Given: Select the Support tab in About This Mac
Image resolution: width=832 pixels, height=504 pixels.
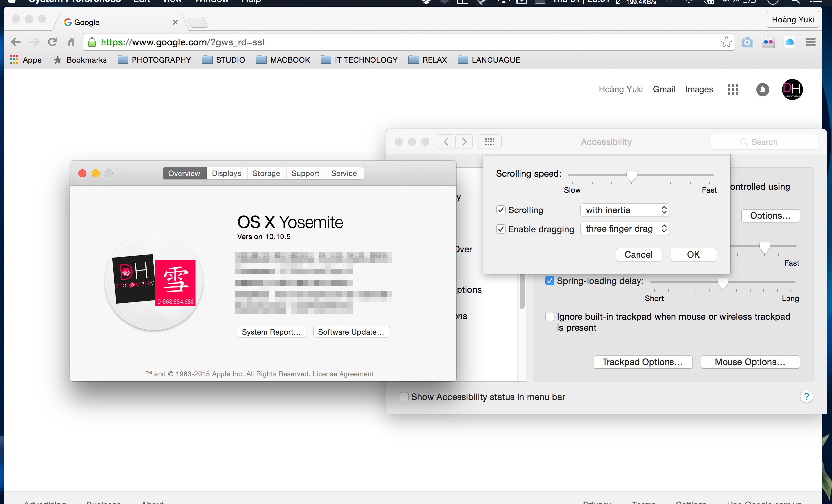Looking at the screenshot, I should pyautogui.click(x=305, y=173).
